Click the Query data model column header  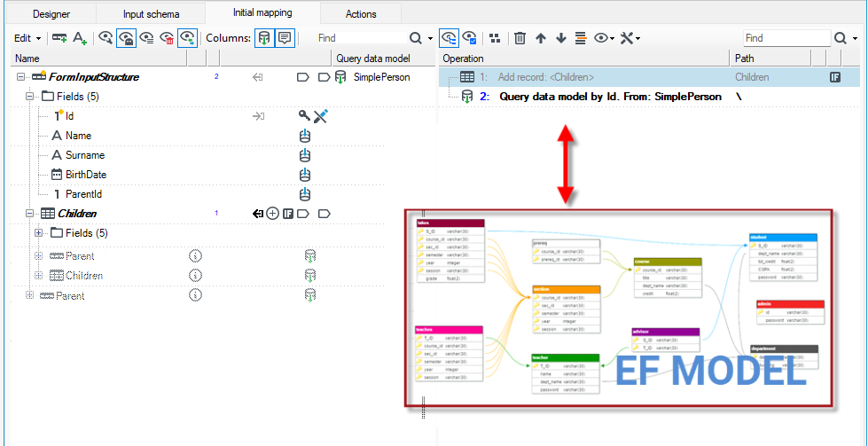point(385,59)
